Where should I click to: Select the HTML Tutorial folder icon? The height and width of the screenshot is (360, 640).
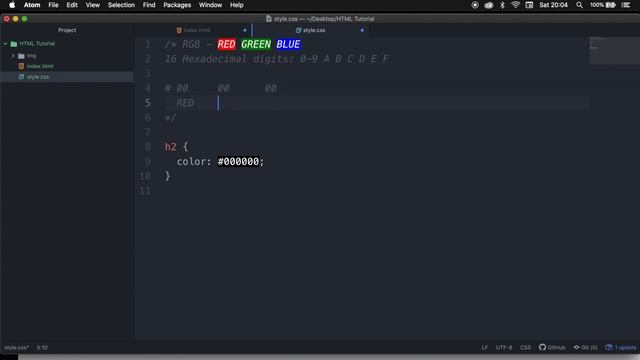click(x=14, y=44)
